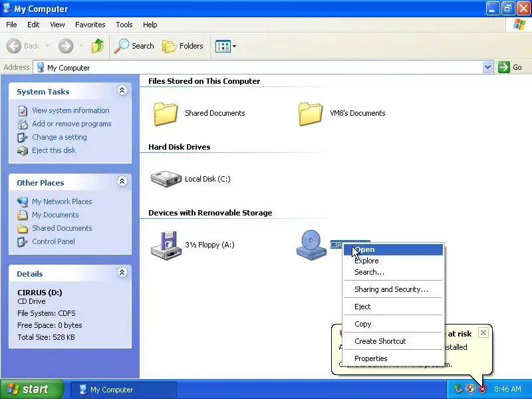
Task: Click the Back navigation button
Action: click(23, 46)
